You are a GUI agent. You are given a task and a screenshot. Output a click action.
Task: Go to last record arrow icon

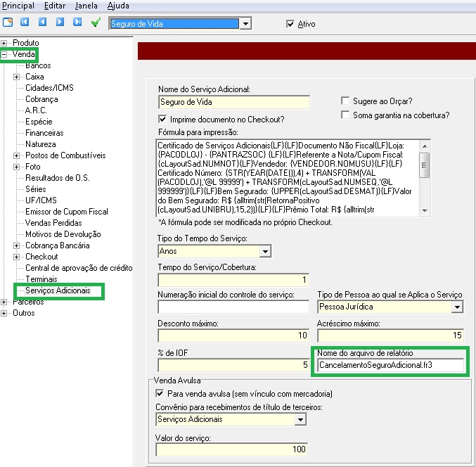[x=77, y=22]
